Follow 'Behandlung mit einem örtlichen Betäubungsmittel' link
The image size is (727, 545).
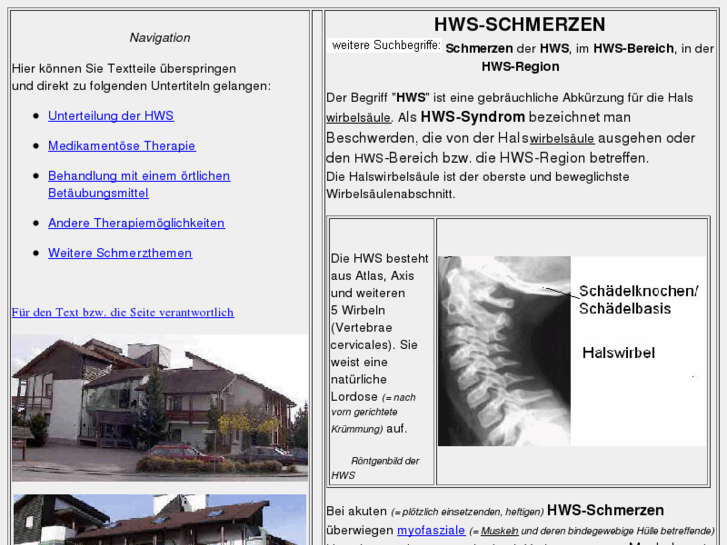139,185
